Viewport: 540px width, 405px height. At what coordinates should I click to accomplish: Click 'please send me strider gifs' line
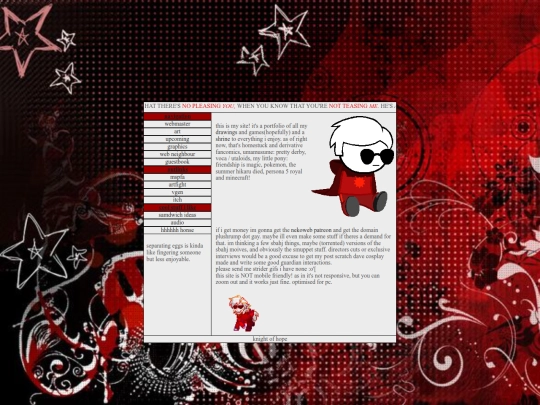[266, 269]
